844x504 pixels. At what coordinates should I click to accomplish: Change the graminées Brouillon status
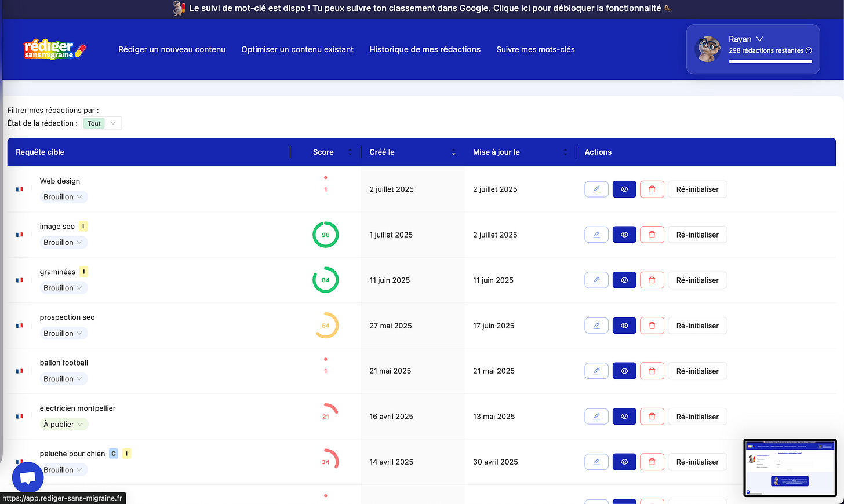point(63,288)
